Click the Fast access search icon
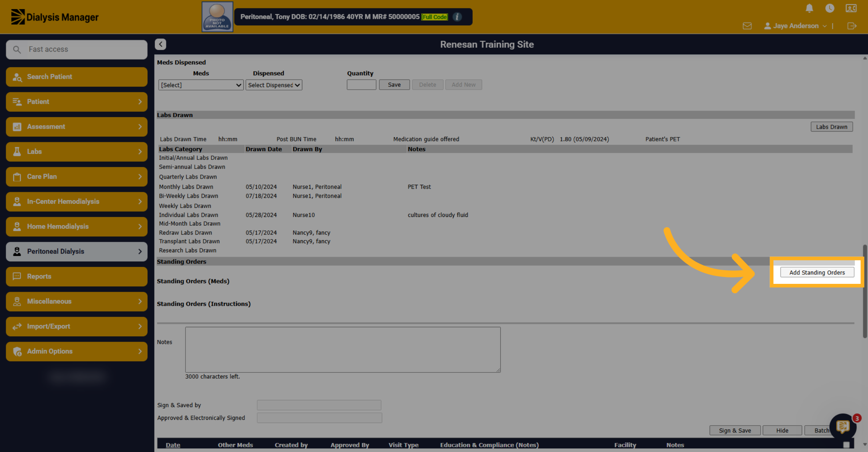 17,49
